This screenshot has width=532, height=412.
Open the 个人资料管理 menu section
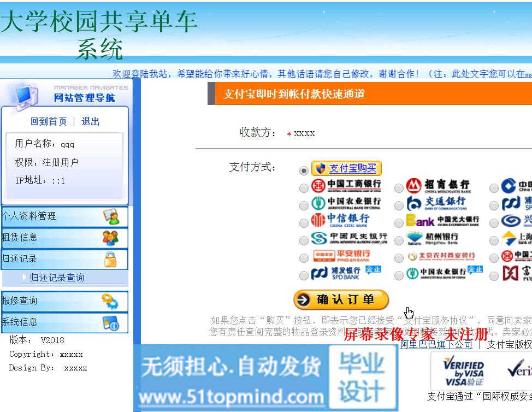65,216
